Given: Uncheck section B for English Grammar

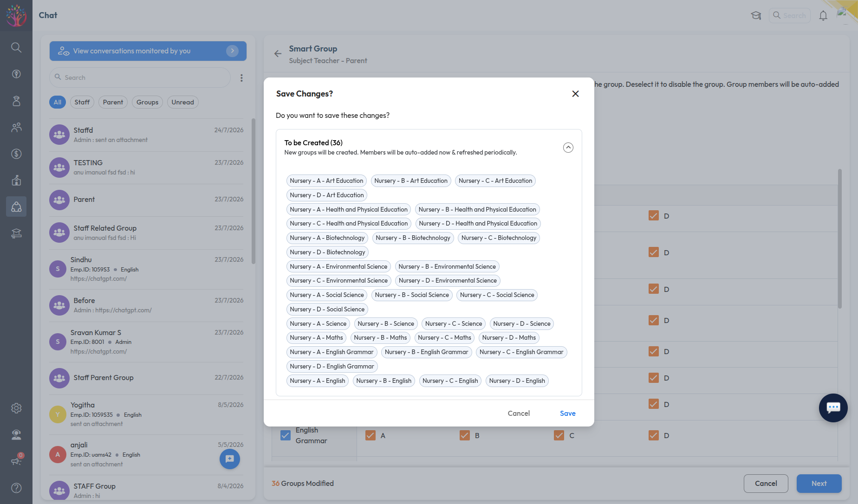Looking at the screenshot, I should (465, 435).
